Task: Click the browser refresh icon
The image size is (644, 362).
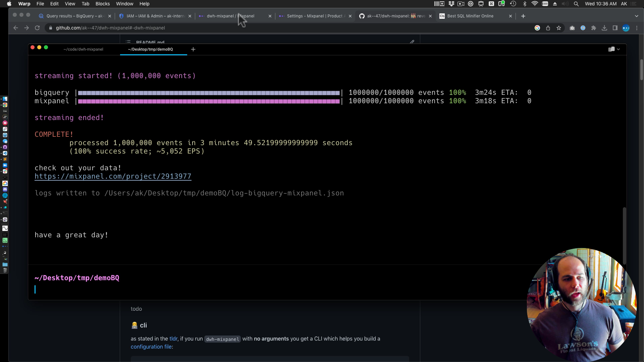Action: [37, 27]
